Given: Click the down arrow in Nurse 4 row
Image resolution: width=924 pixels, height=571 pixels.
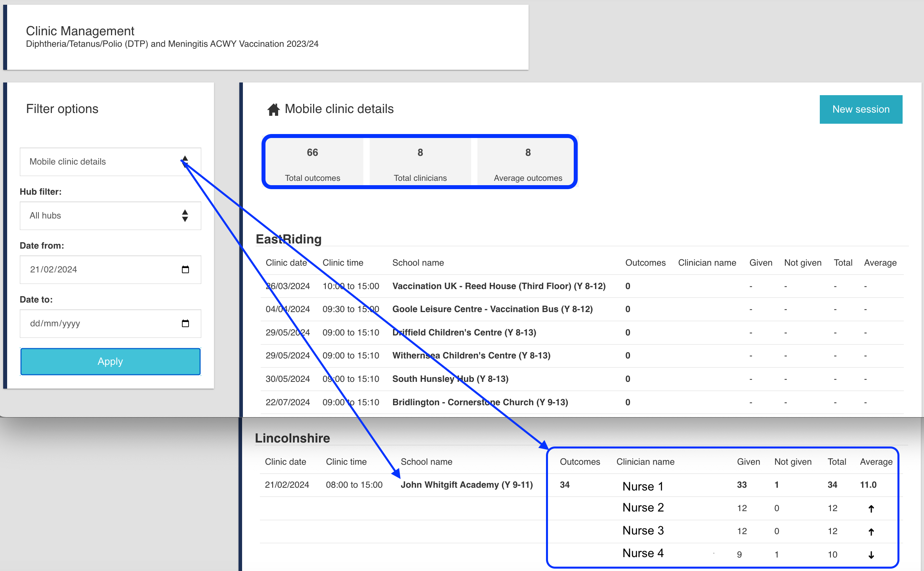Looking at the screenshot, I should pyautogui.click(x=871, y=555).
